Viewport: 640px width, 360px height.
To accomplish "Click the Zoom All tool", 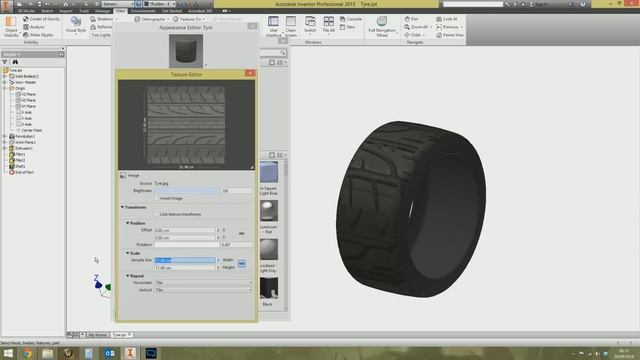I will click(x=416, y=27).
